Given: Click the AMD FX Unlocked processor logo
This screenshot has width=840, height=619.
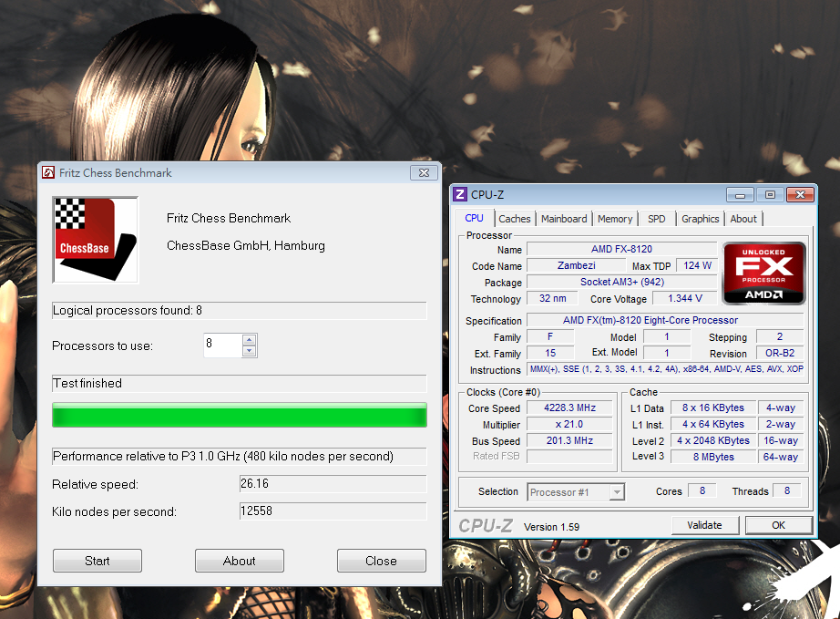Looking at the screenshot, I should point(763,273).
